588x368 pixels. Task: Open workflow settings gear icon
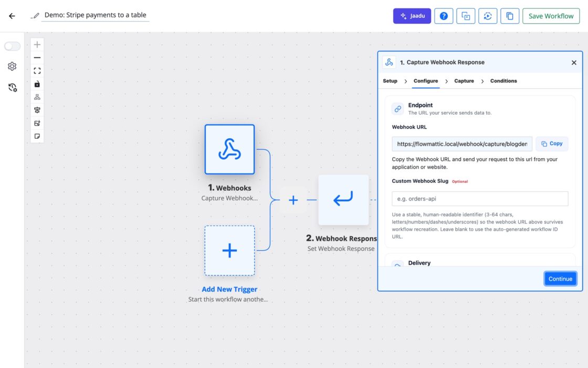[x=12, y=66]
